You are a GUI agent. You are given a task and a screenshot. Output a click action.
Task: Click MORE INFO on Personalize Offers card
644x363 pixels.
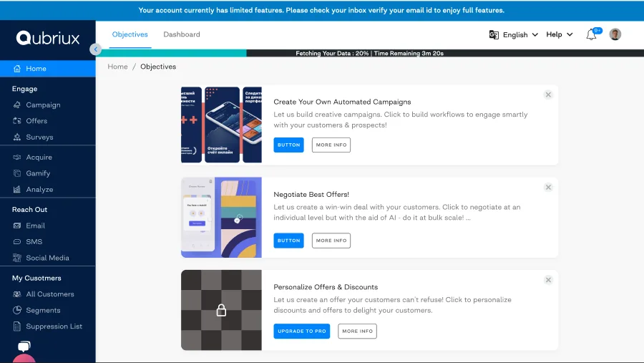coord(357,331)
